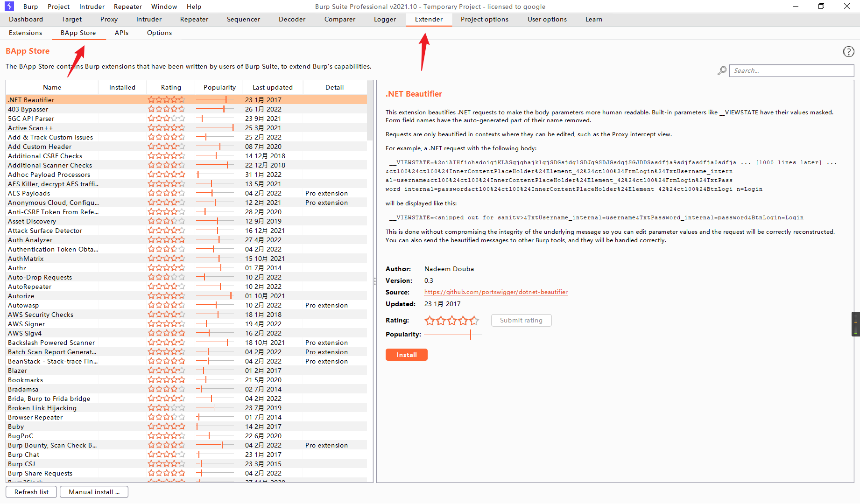Open the BApp Store help icon

[x=848, y=51]
